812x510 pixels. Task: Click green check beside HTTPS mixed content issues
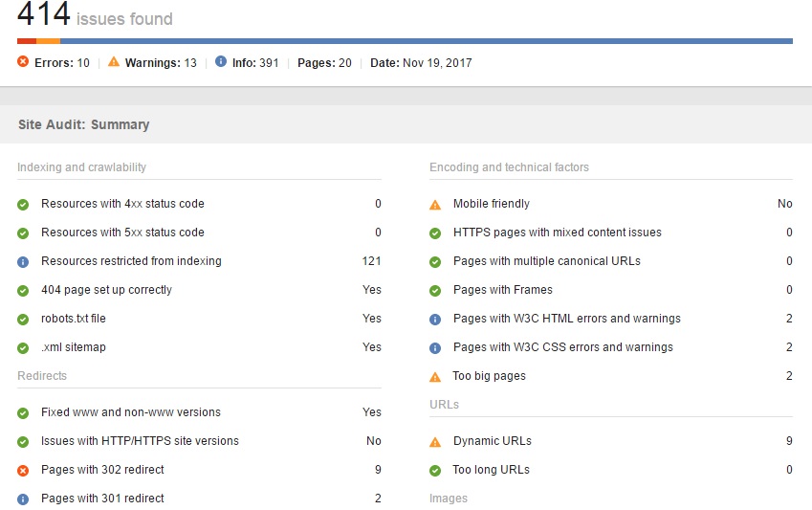[435, 233]
